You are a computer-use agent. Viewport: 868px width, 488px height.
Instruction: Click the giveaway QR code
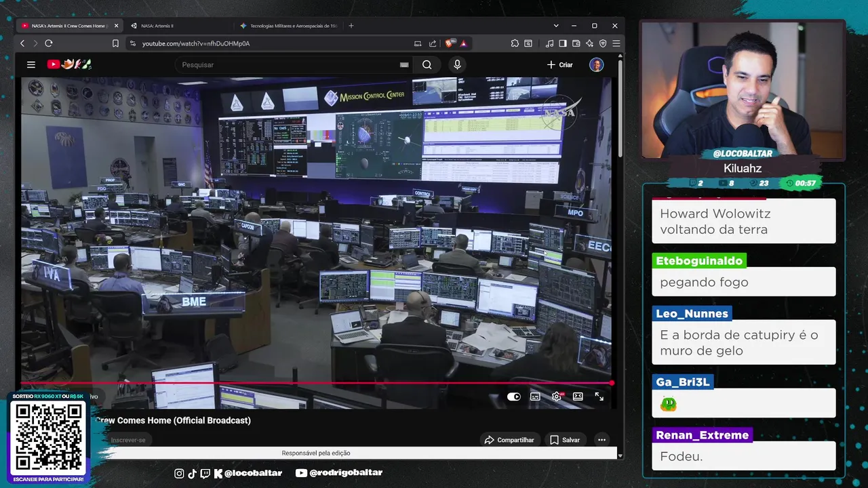tap(50, 437)
